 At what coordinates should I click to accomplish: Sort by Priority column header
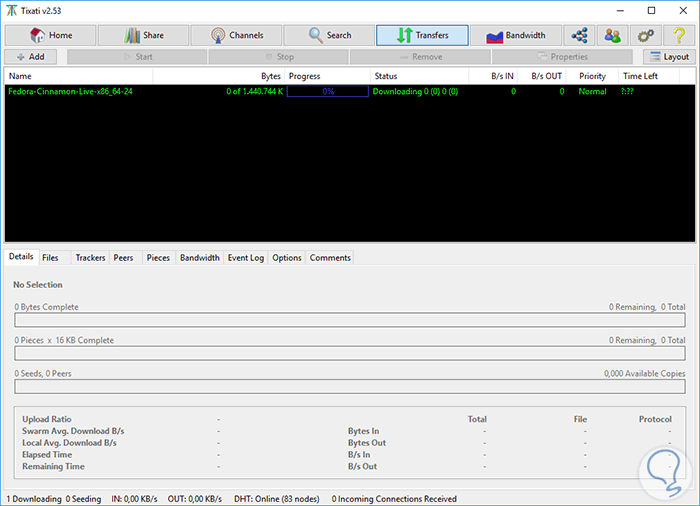click(592, 76)
